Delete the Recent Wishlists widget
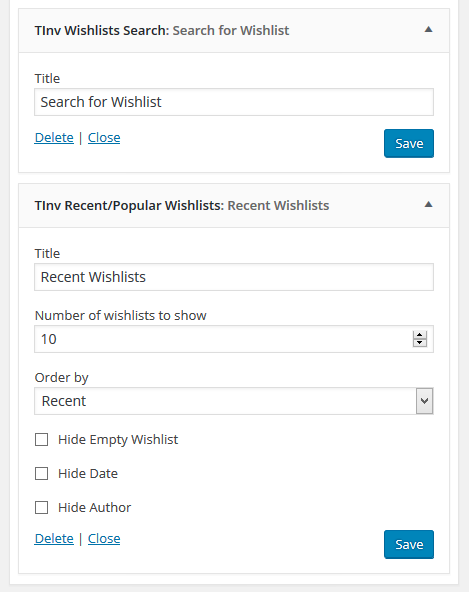Viewport: 469px width, 592px height. tap(54, 538)
